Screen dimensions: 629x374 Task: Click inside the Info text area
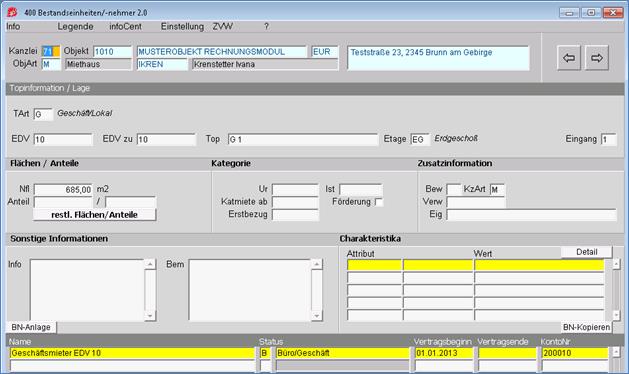click(87, 290)
